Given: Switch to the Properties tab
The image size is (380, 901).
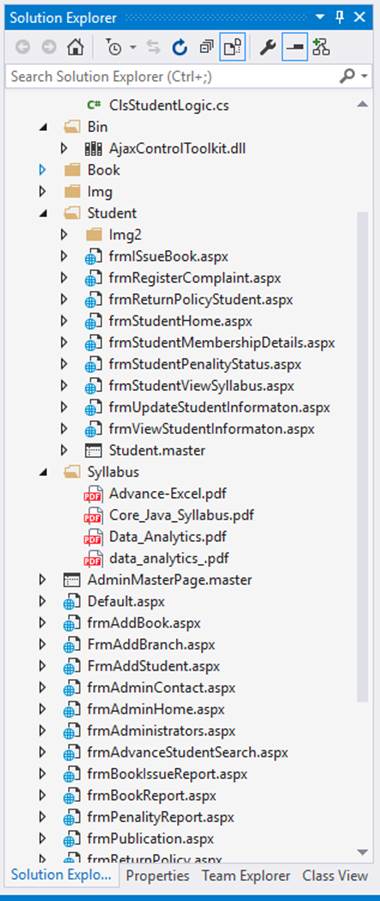Looking at the screenshot, I should [x=158, y=876].
